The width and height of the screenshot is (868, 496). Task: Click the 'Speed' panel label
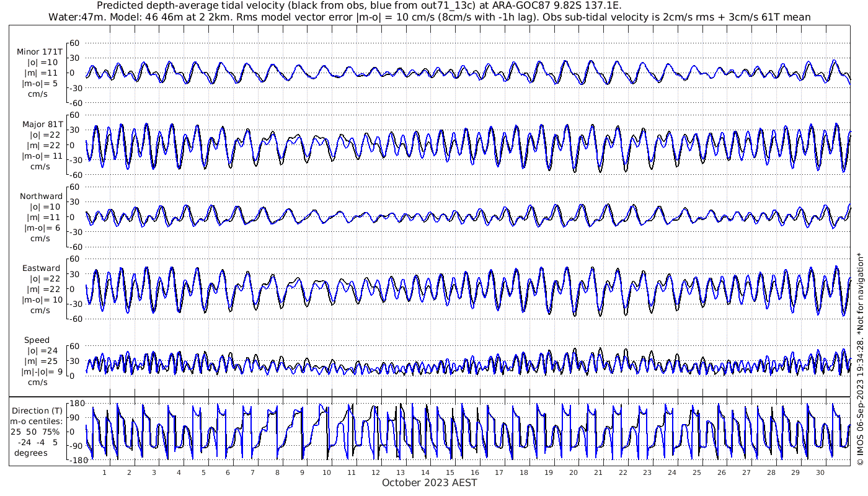pyautogui.click(x=37, y=340)
